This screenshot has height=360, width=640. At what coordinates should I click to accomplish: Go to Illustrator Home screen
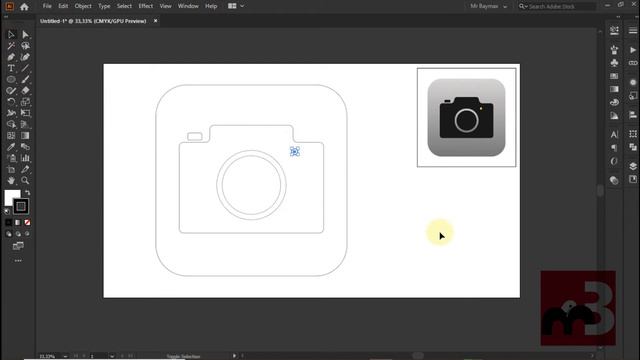24,7
